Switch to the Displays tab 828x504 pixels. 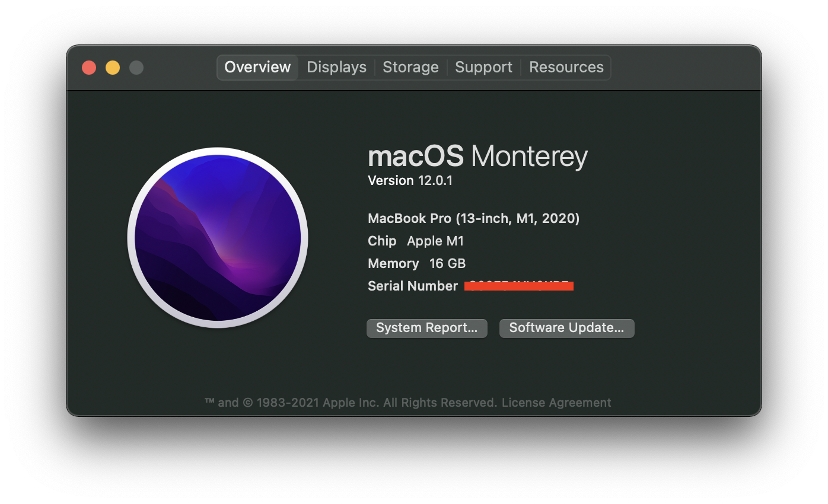336,68
